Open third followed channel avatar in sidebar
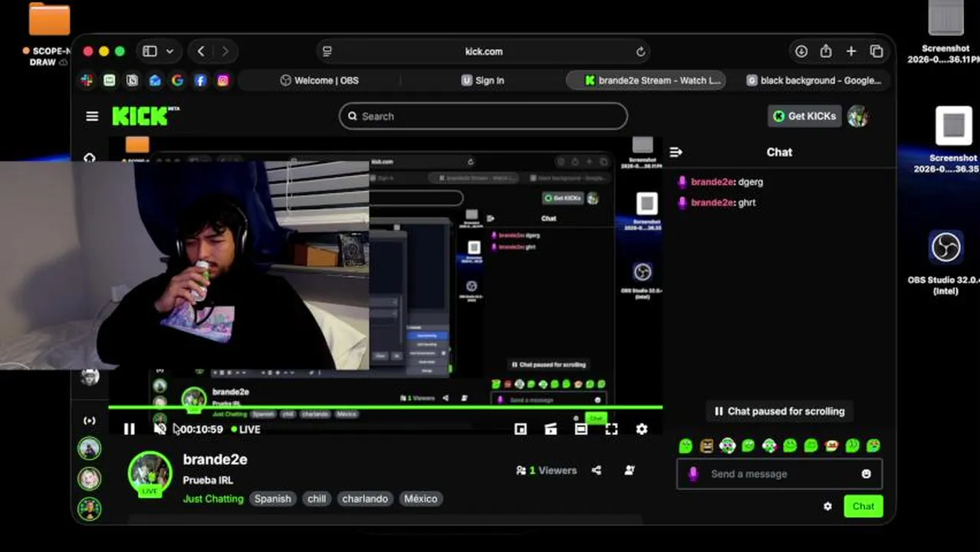Viewport: 980px width, 552px height. (x=90, y=508)
